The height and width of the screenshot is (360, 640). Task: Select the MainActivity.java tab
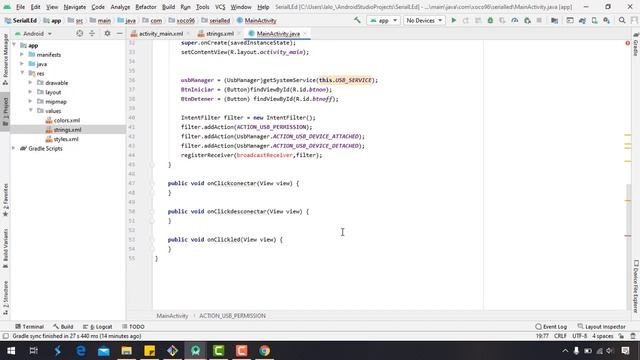pyautogui.click(x=278, y=33)
